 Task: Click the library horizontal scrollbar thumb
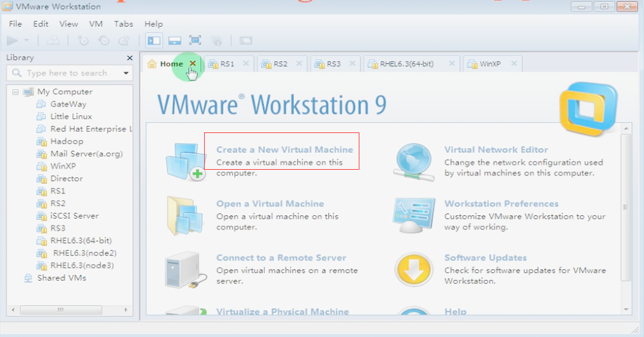point(61,310)
